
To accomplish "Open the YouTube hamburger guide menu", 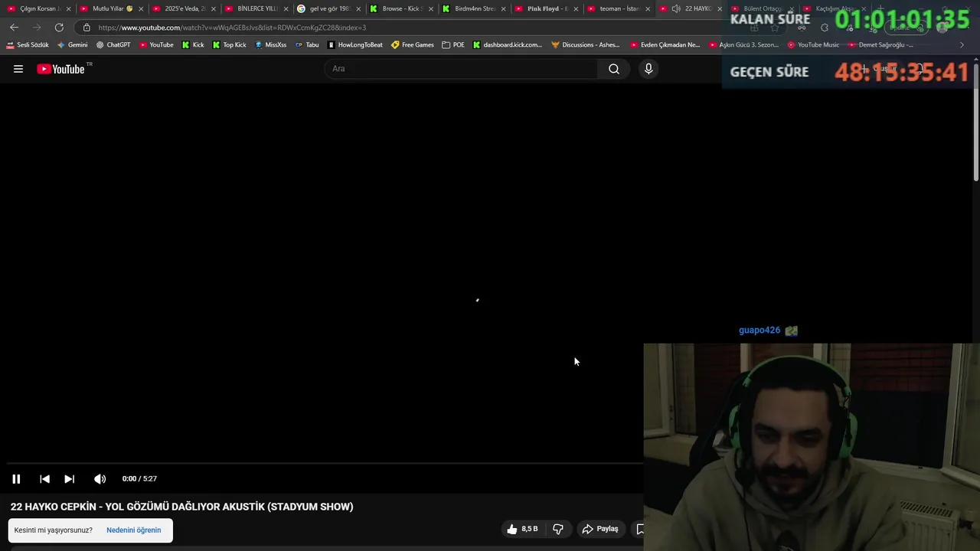I will 18,69.
